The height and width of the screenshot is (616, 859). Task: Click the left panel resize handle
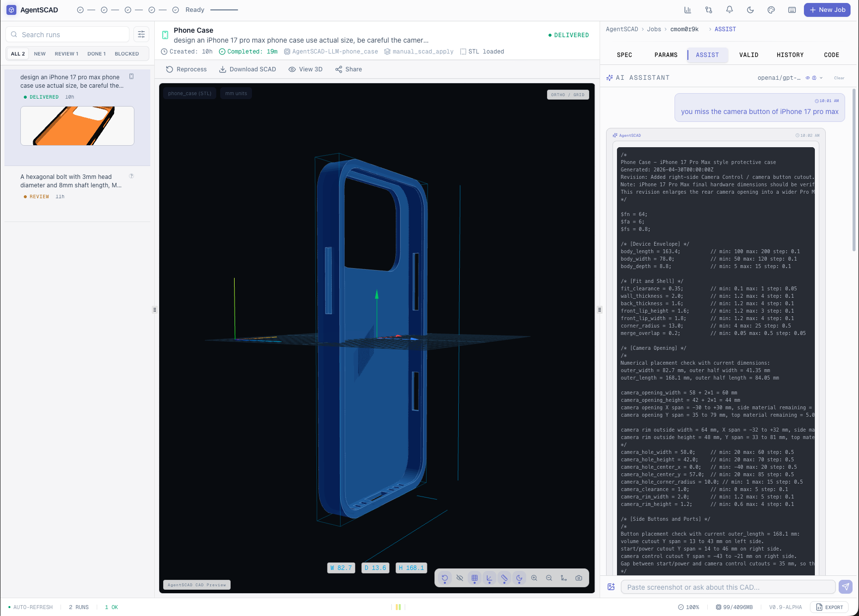(155, 310)
